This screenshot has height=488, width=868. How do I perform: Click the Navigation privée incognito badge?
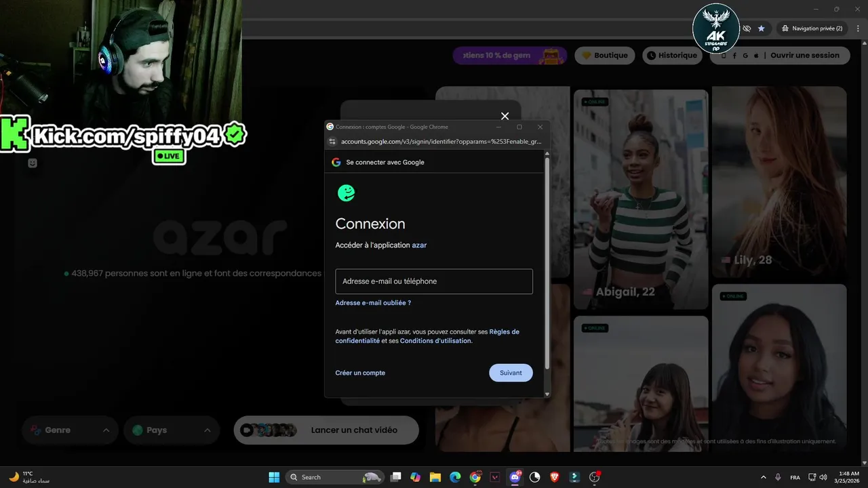(812, 28)
